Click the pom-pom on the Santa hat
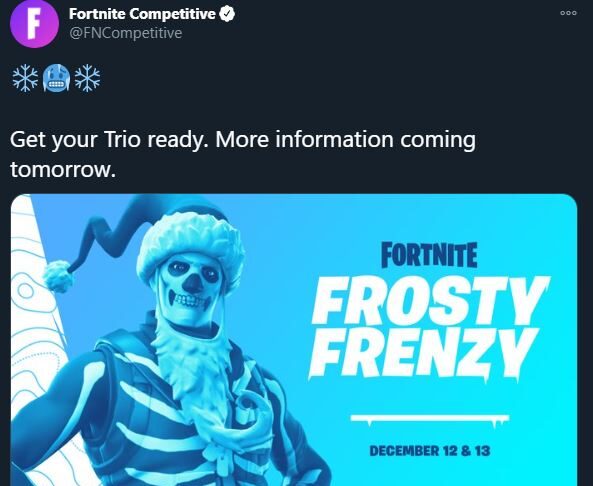Image resolution: width=593 pixels, height=486 pixels. [x=58, y=276]
